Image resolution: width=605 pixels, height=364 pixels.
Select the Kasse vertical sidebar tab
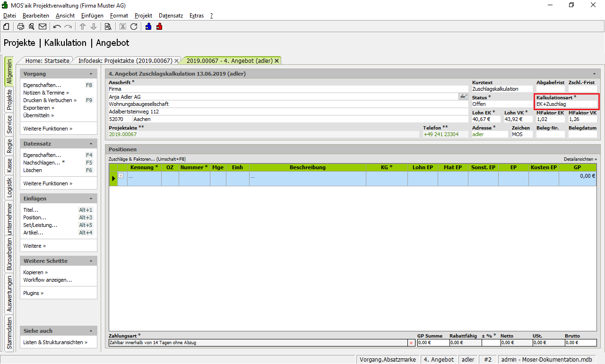click(x=9, y=165)
